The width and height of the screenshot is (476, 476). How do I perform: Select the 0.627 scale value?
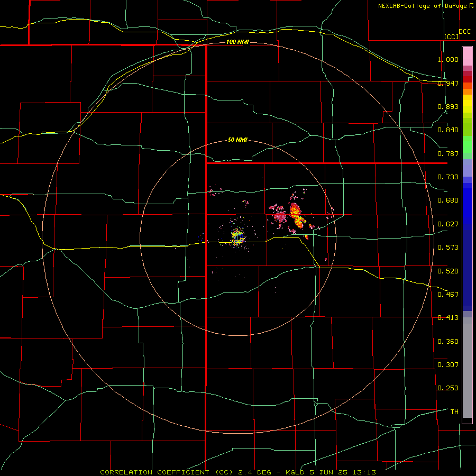click(x=448, y=224)
